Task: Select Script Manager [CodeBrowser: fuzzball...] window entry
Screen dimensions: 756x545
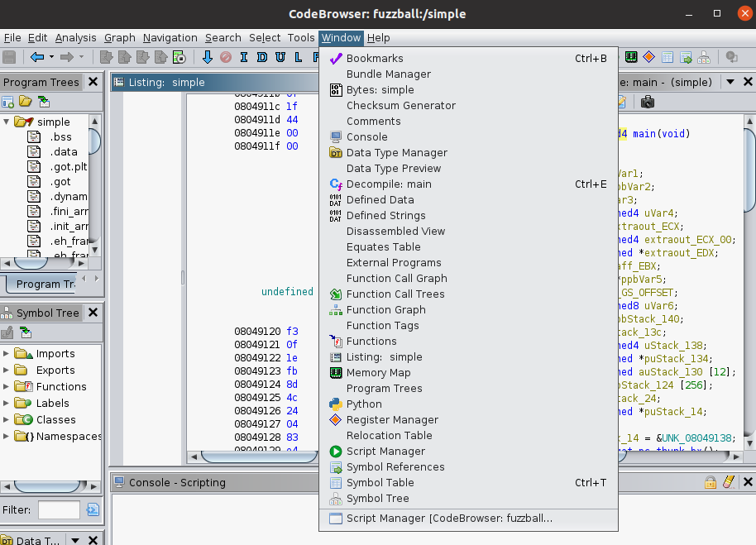Action: point(468,519)
